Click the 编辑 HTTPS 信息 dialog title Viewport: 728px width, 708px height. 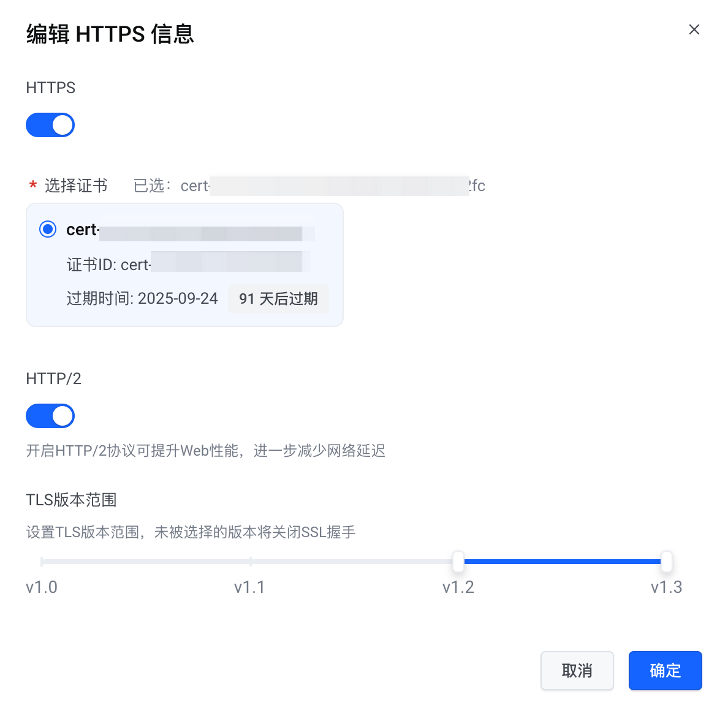click(110, 34)
